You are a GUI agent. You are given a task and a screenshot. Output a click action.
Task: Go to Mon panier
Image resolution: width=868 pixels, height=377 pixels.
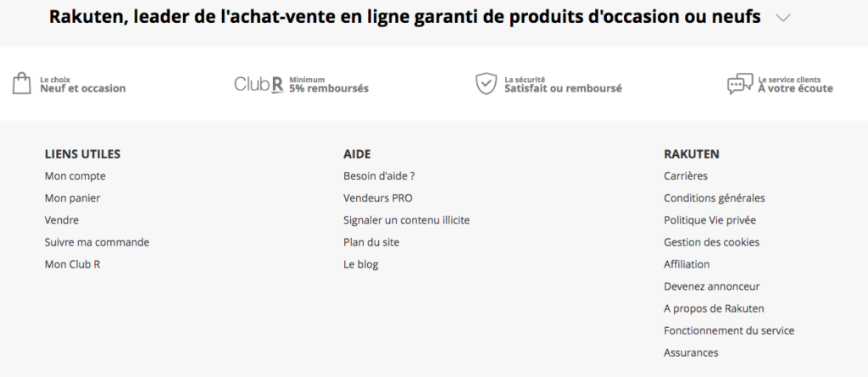click(73, 198)
